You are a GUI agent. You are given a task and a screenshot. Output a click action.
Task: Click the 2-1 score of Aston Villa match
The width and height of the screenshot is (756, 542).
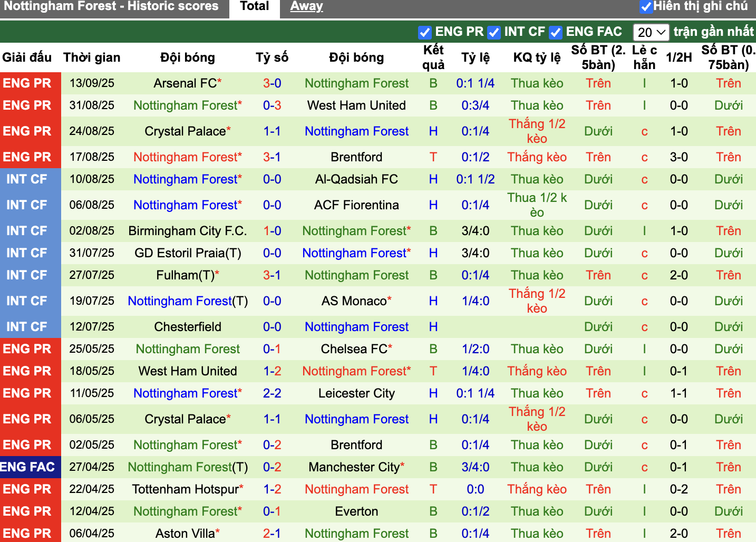pos(272,534)
